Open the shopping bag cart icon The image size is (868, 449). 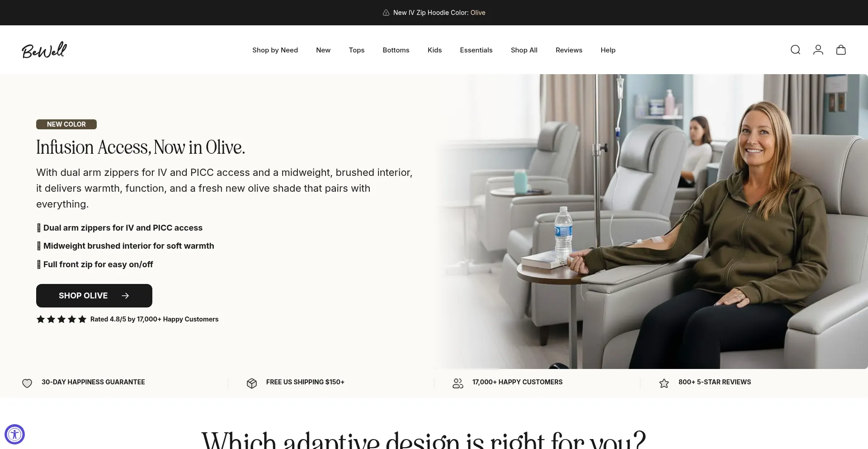click(841, 50)
